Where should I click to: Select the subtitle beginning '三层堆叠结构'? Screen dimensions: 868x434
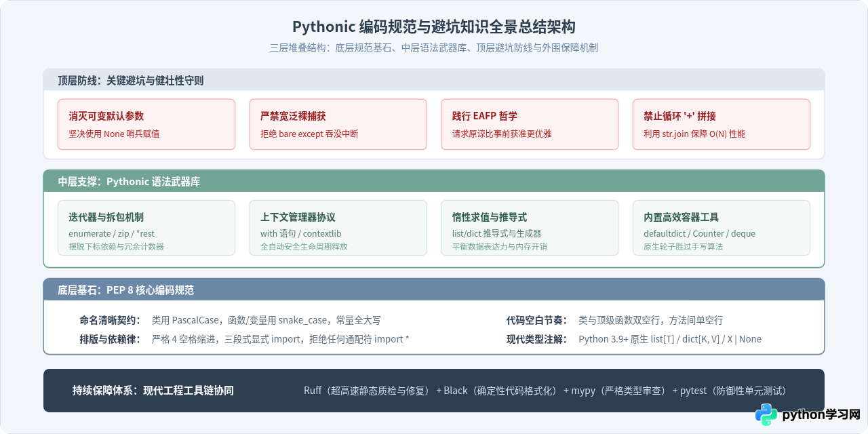click(434, 47)
